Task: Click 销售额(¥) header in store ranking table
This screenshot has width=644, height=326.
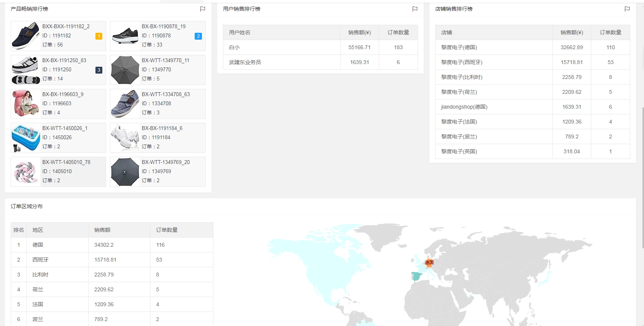Action: pos(571,32)
